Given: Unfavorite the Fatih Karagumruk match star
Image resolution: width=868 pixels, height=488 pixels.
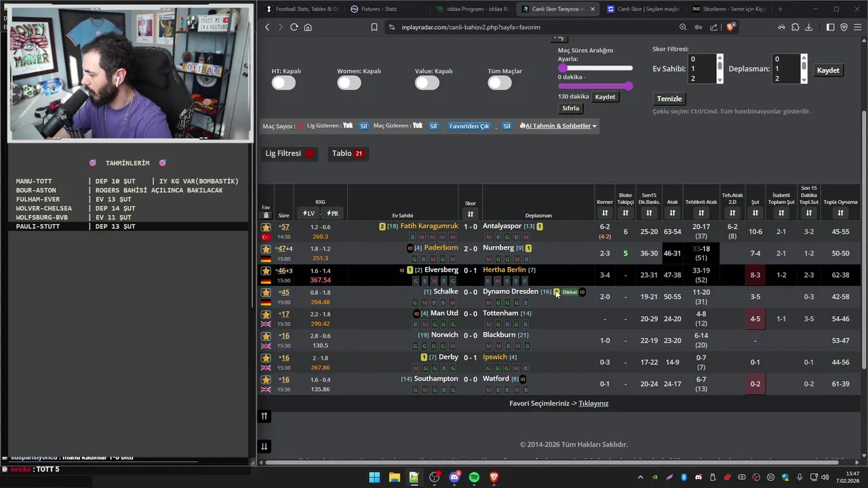Looking at the screenshot, I should pos(266,227).
